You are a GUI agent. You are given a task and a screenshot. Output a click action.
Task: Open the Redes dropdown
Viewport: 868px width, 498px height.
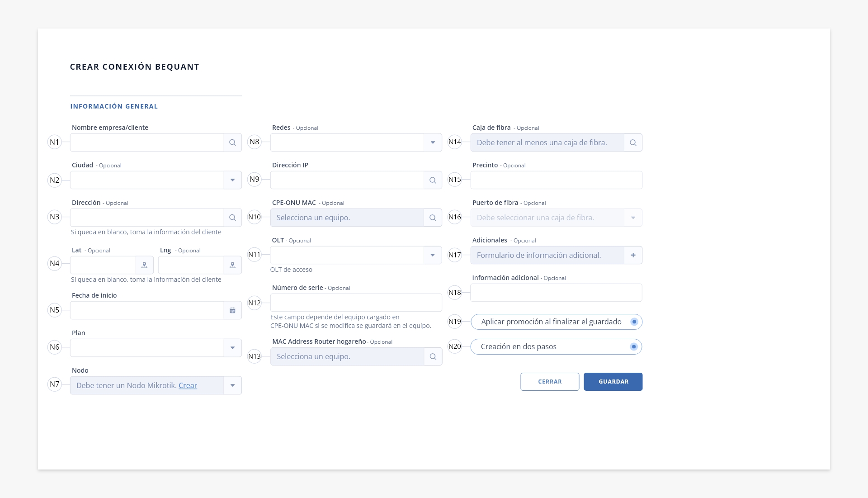coord(433,142)
